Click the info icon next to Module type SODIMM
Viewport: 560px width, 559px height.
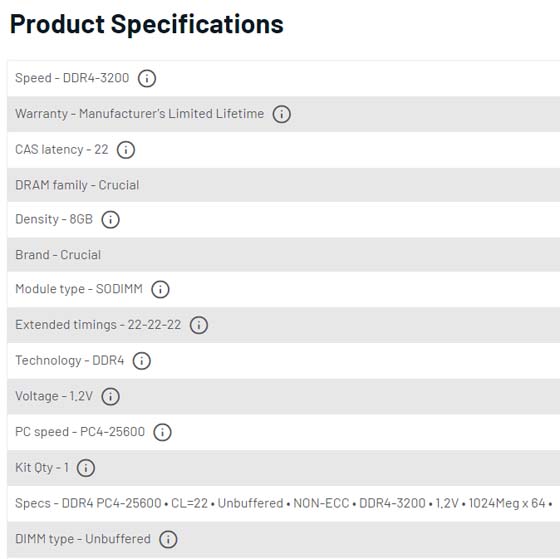click(x=160, y=289)
